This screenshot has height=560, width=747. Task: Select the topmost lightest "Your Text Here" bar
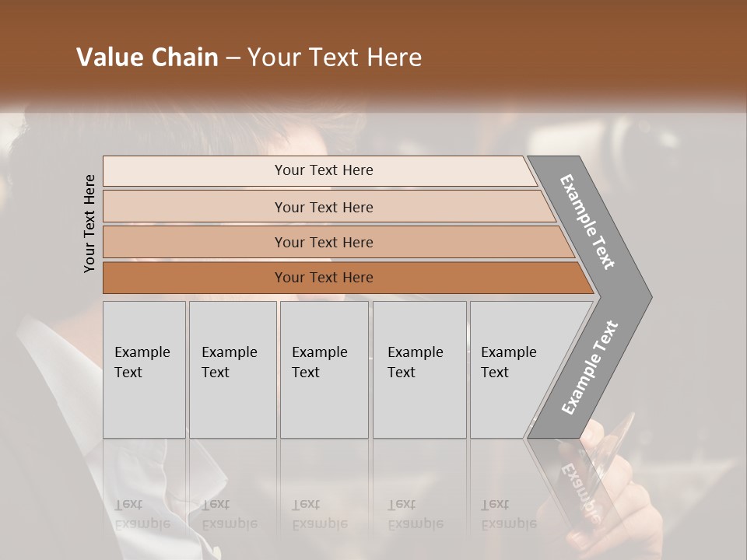point(324,170)
